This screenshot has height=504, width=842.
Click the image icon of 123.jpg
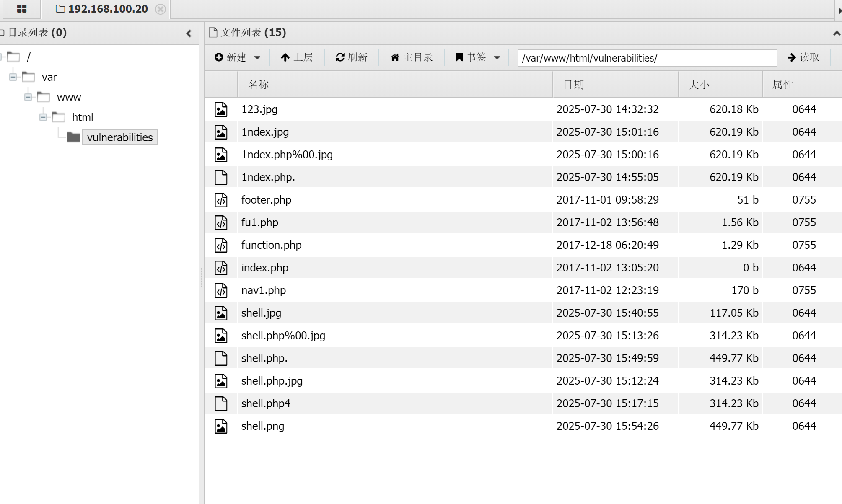(221, 109)
